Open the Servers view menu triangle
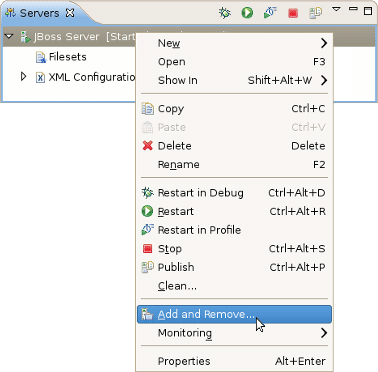378x372 pixels. tap(336, 9)
